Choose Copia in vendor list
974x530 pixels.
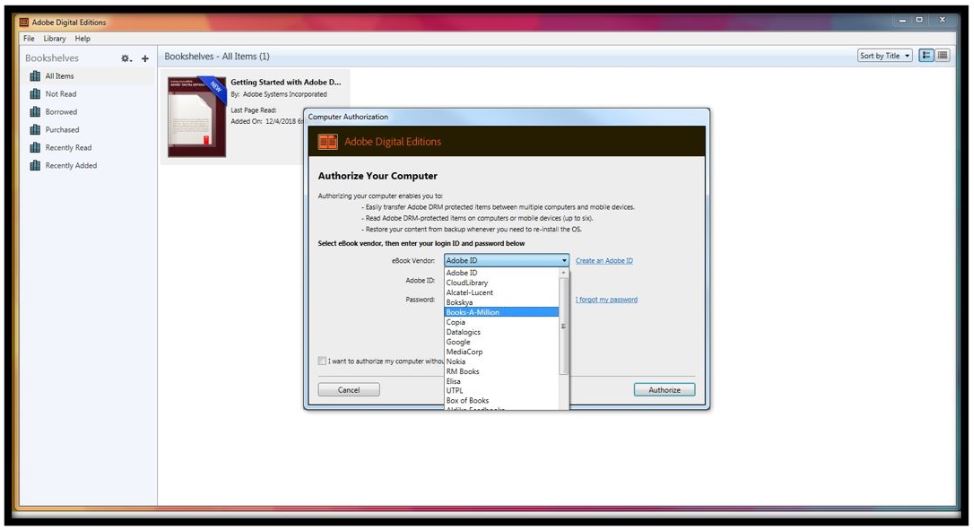click(x=502, y=322)
